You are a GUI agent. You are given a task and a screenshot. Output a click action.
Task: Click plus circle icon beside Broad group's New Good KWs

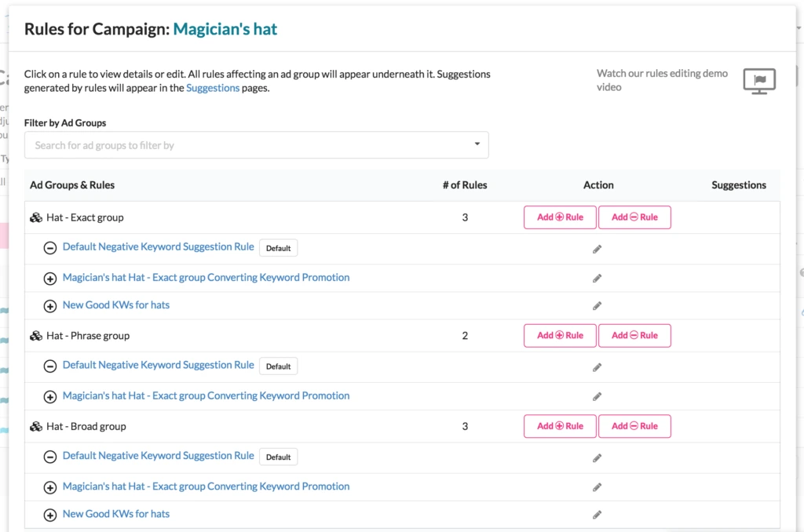coord(49,516)
